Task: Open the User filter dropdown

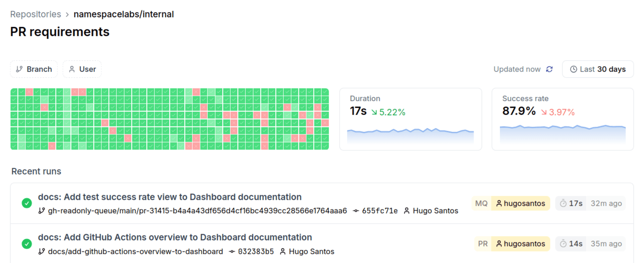Action: tap(82, 69)
